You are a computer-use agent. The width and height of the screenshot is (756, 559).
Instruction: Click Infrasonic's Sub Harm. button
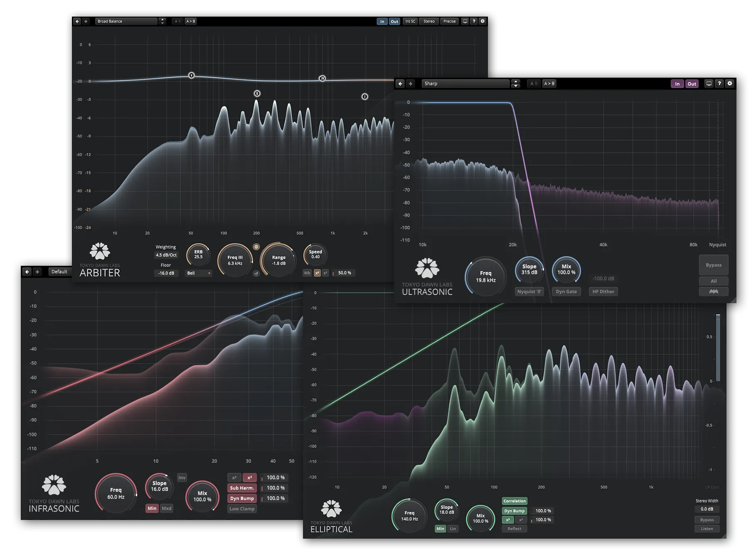(x=242, y=488)
